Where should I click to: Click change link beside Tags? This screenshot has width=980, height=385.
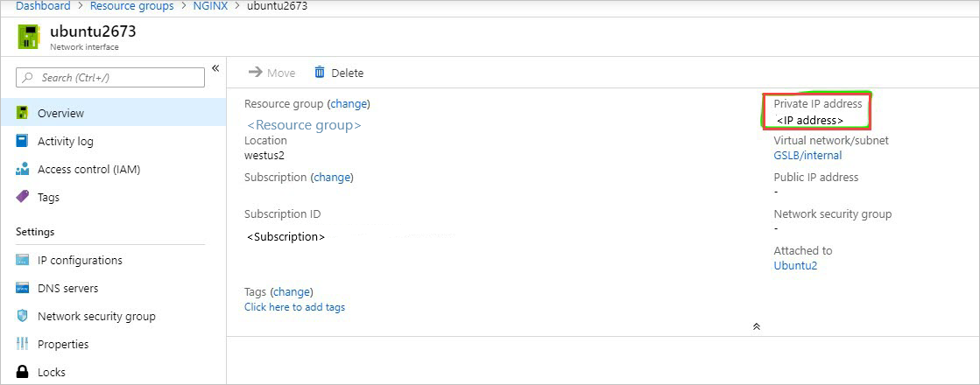pyautogui.click(x=292, y=291)
